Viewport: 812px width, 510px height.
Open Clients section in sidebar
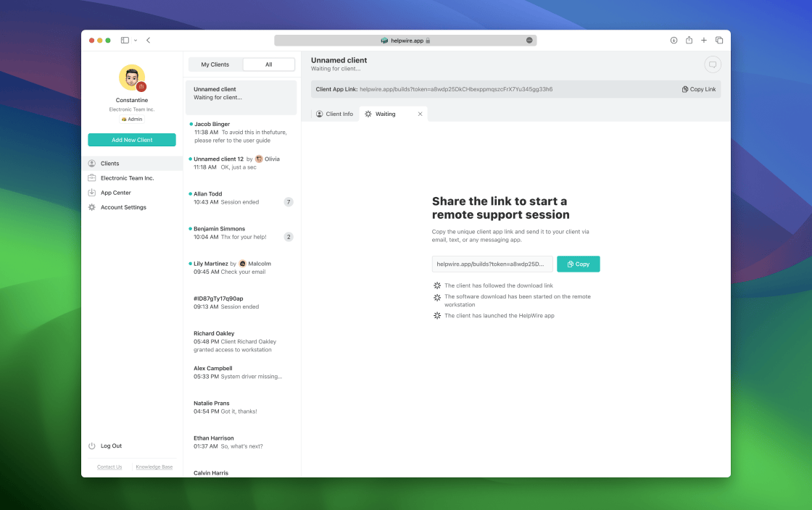click(x=132, y=164)
